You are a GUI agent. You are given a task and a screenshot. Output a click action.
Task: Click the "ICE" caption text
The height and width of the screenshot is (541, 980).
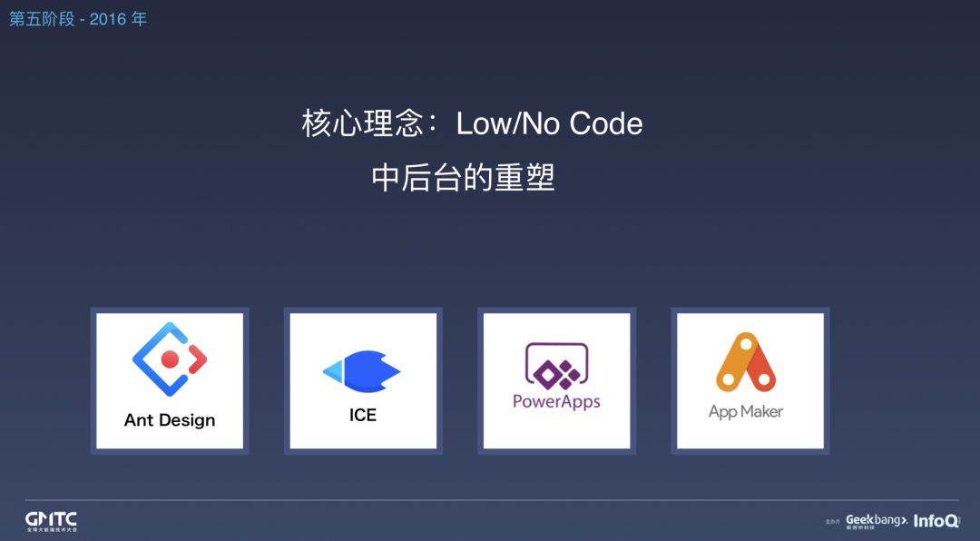pos(362,416)
